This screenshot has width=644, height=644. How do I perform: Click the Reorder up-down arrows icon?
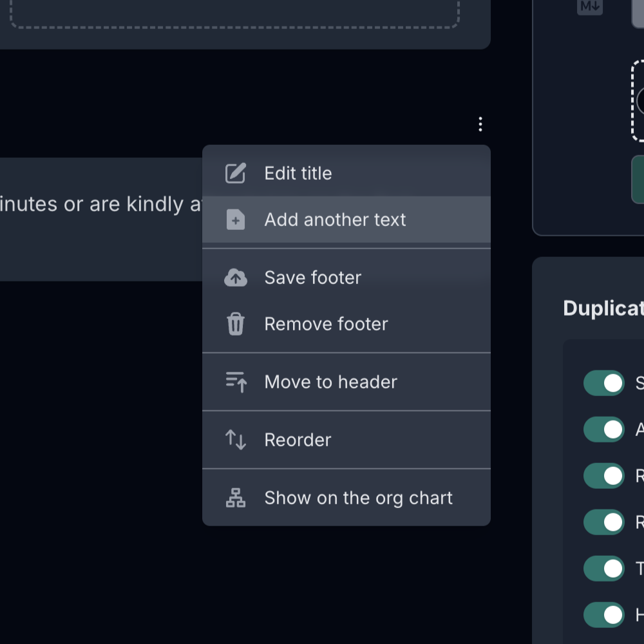236,440
